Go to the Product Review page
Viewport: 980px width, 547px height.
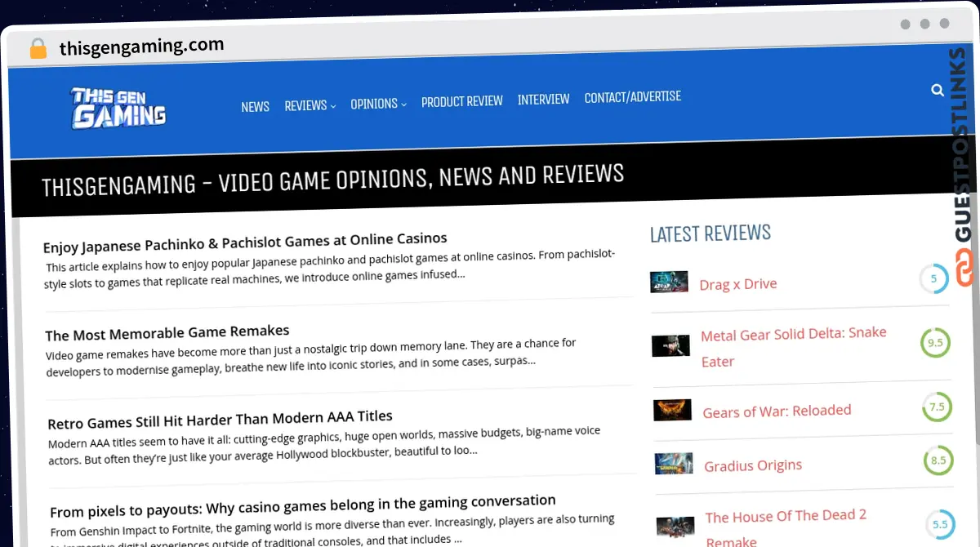click(x=461, y=101)
